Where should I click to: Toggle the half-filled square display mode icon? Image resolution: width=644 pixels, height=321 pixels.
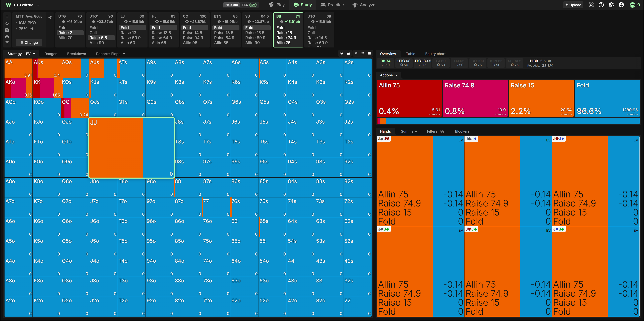(348, 53)
